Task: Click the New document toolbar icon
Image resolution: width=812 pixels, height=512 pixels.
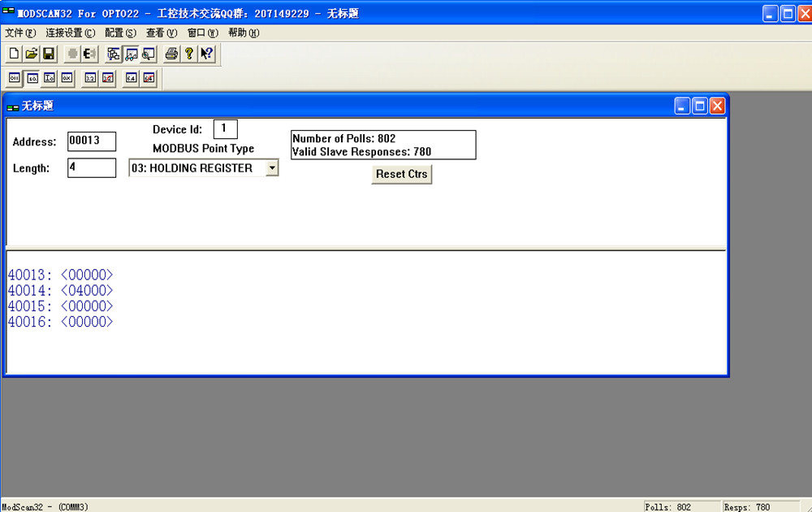Action: (14, 54)
